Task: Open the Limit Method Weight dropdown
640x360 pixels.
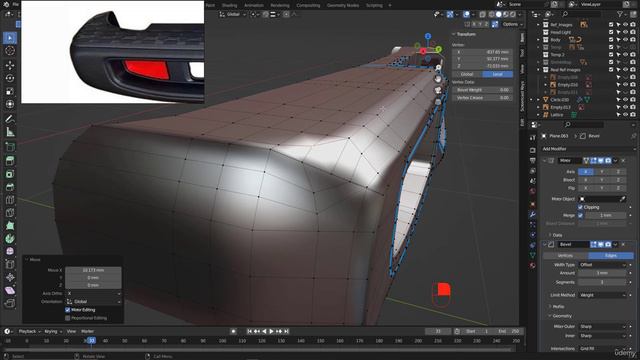Action: pos(602,295)
